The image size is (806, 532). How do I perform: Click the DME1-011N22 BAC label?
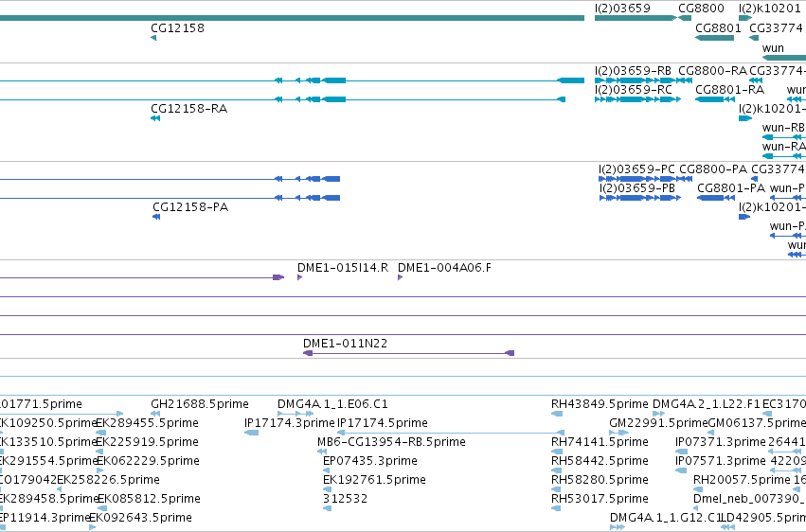point(345,344)
